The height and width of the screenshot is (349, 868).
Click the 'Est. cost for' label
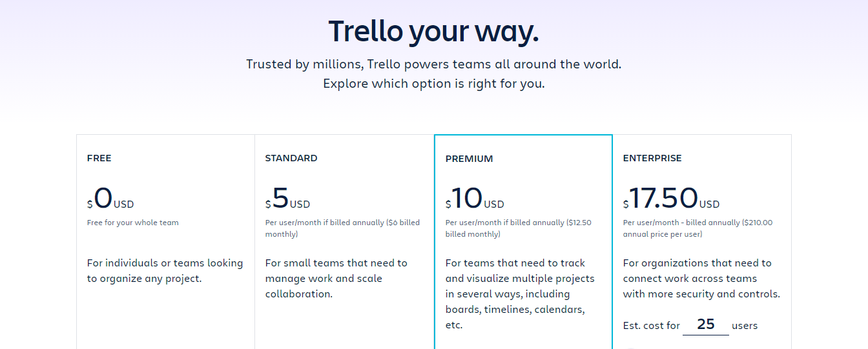pyautogui.click(x=652, y=326)
